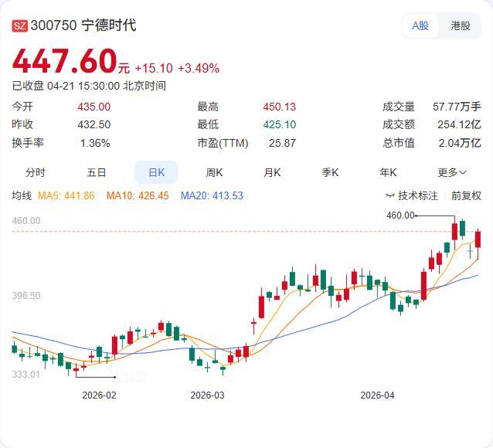This screenshot has height=448, width=493.
Task: Click the 396.50 axis label
Action: pos(26,296)
